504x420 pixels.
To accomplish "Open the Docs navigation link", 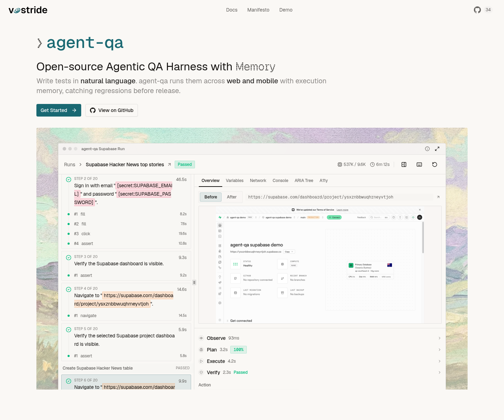I will (x=232, y=10).
